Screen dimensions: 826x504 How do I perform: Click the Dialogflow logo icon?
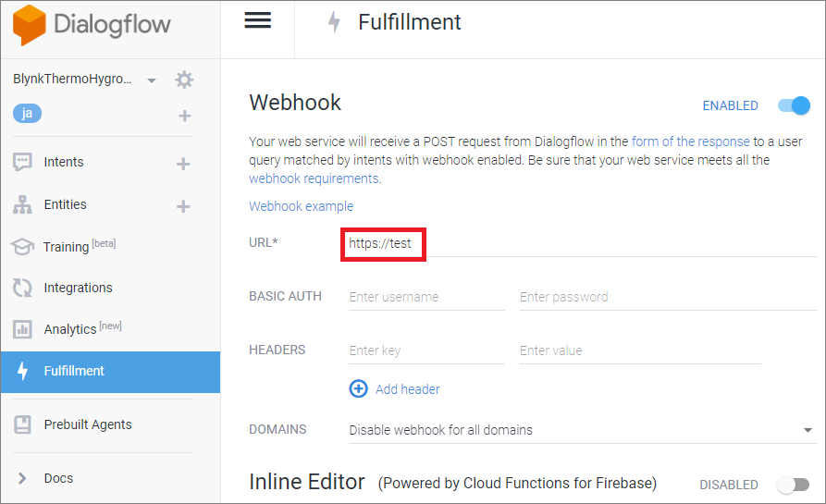(x=28, y=25)
